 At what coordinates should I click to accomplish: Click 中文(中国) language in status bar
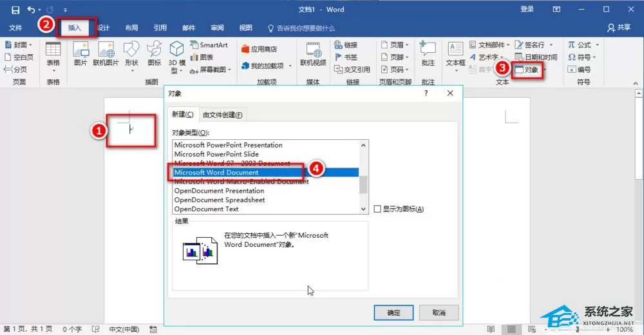(x=124, y=329)
